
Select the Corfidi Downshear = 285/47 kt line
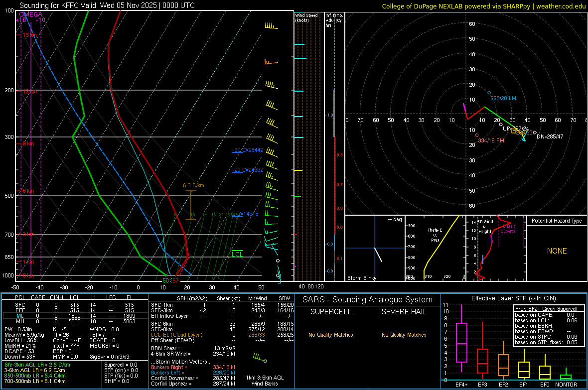(193, 378)
